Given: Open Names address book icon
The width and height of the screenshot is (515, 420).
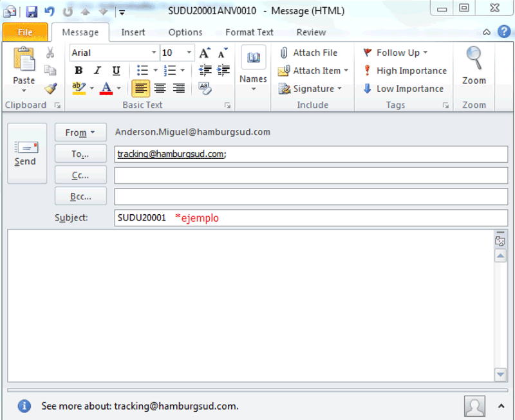Looking at the screenshot, I should coord(253,57).
